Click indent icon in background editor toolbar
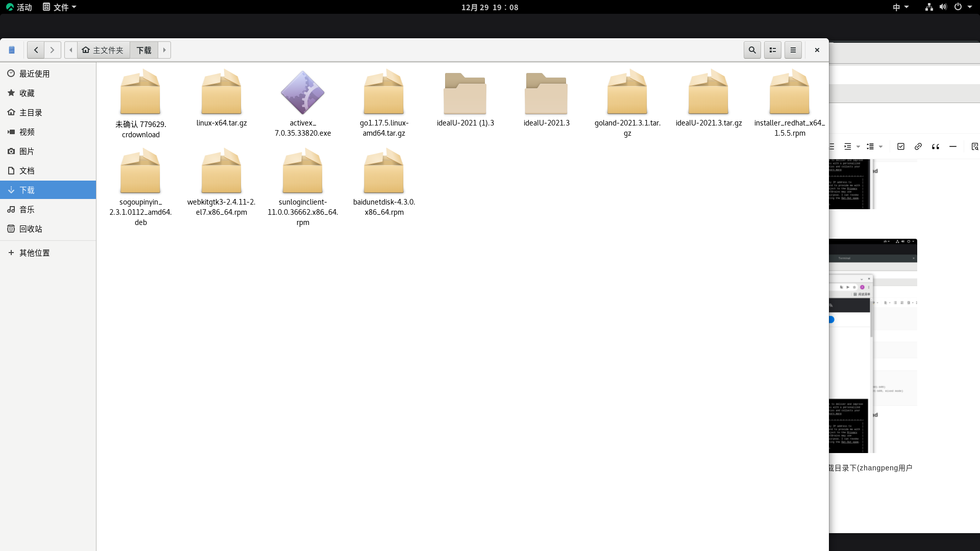The width and height of the screenshot is (980, 551). tap(848, 146)
